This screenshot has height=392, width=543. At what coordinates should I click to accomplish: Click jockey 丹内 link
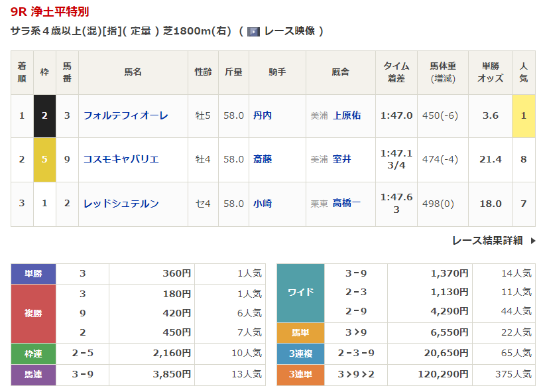click(x=263, y=115)
